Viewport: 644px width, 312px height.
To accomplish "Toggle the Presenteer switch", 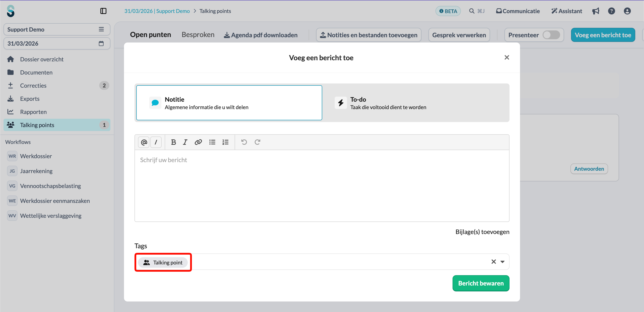I will tap(551, 35).
